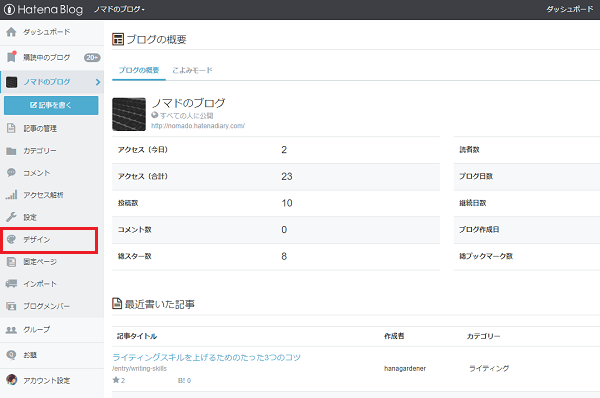Click the B! 0 bookmark count
600x398 pixels.
[184, 380]
